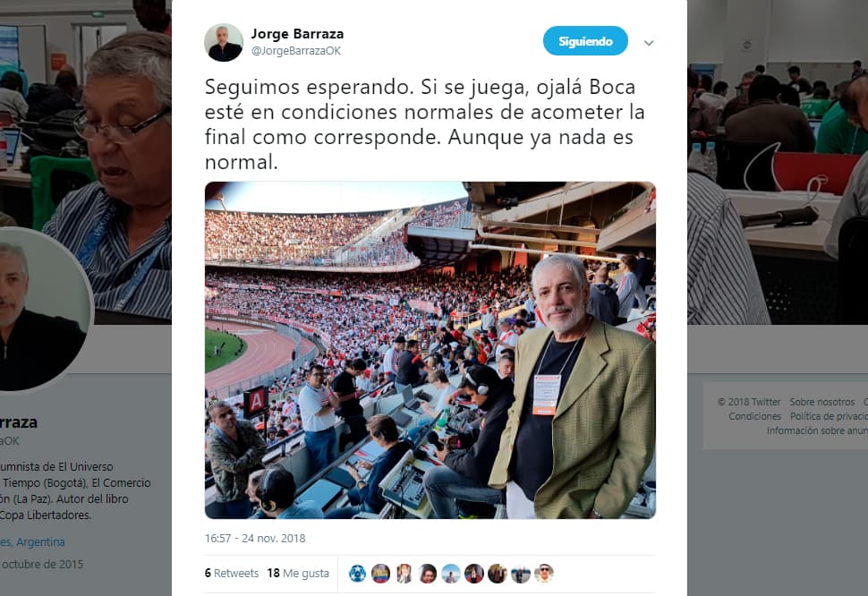This screenshot has width=868, height=596.
Task: Click the last liker avatar wearing sunglasses
Action: 543,574
